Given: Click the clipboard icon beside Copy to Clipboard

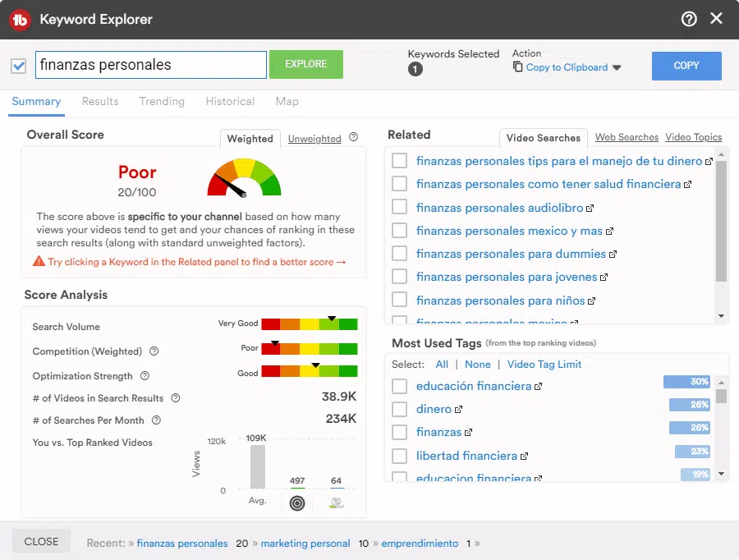Looking at the screenshot, I should (x=517, y=67).
